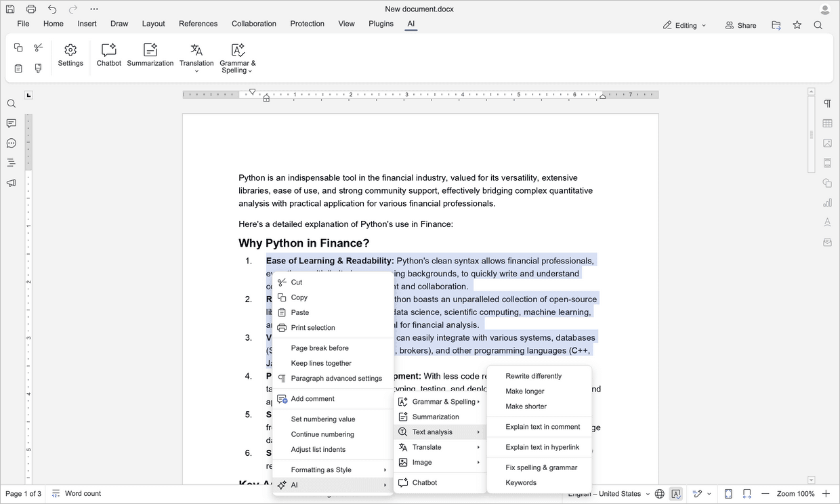Toggle spell checking in status bar
Image resolution: width=840 pixels, height=504 pixels.
coord(675,494)
